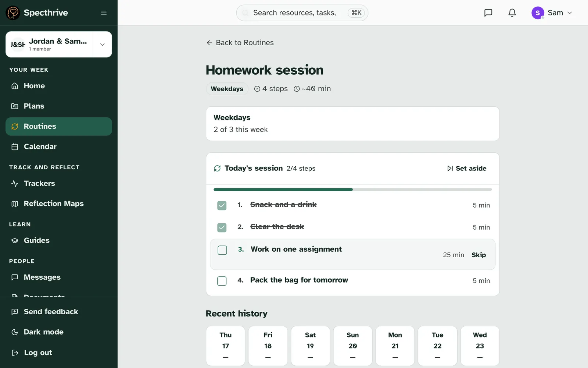This screenshot has height=368, width=588.
Task: Click the Trackers pulse icon
Action: tap(15, 183)
